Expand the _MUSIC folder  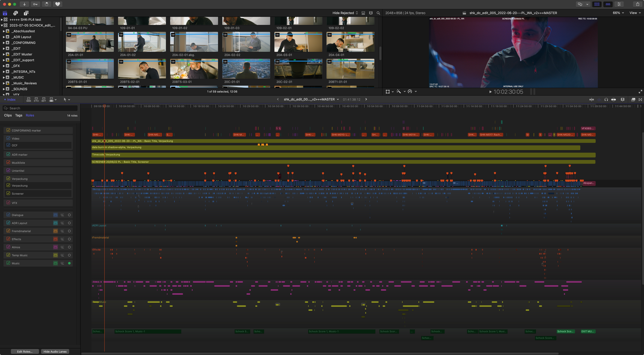click(x=4, y=77)
